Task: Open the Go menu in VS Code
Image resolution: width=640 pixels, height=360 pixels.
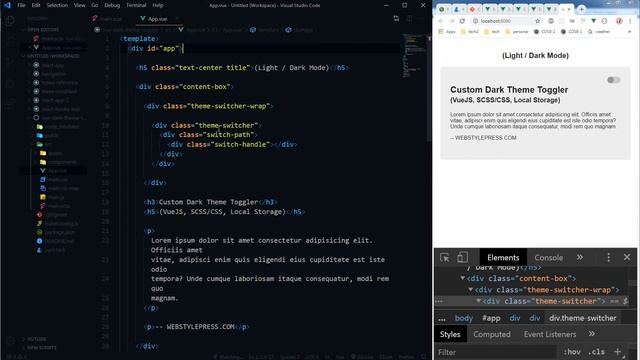Action: [95, 5]
